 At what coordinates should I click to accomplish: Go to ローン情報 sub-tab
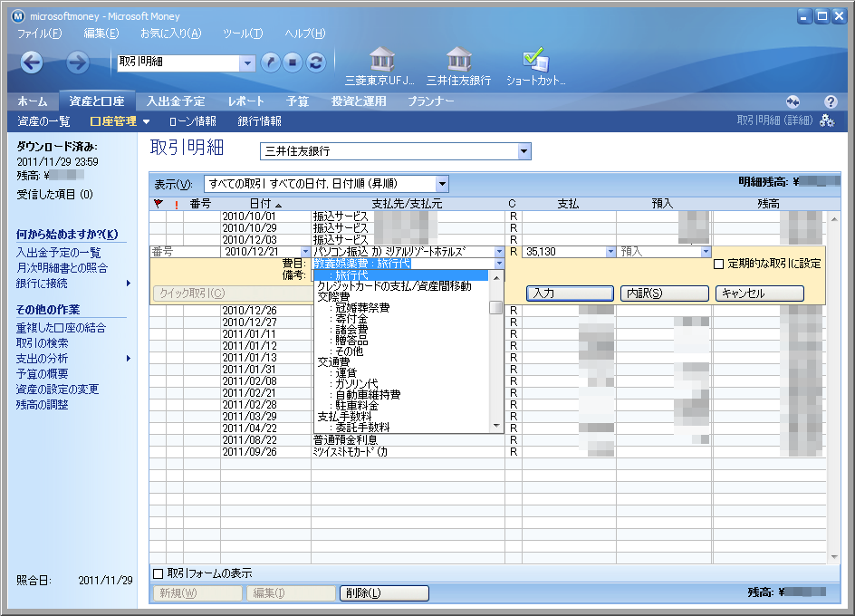click(x=193, y=121)
